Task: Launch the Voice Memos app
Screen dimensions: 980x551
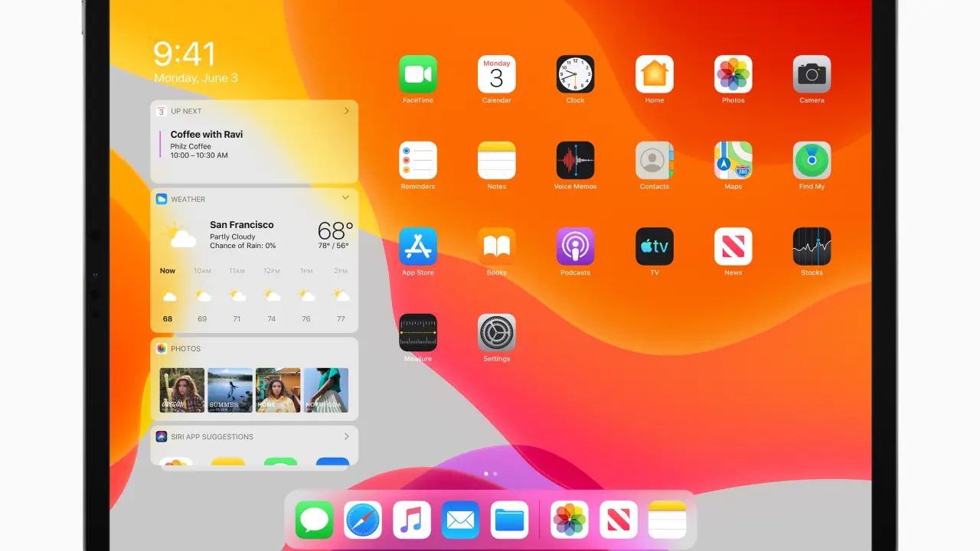Action: coord(575,161)
